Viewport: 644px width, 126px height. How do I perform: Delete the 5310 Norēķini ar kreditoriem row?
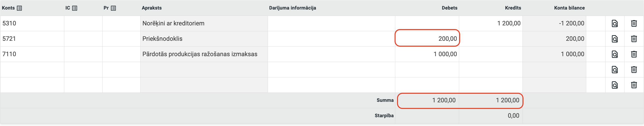634,23
